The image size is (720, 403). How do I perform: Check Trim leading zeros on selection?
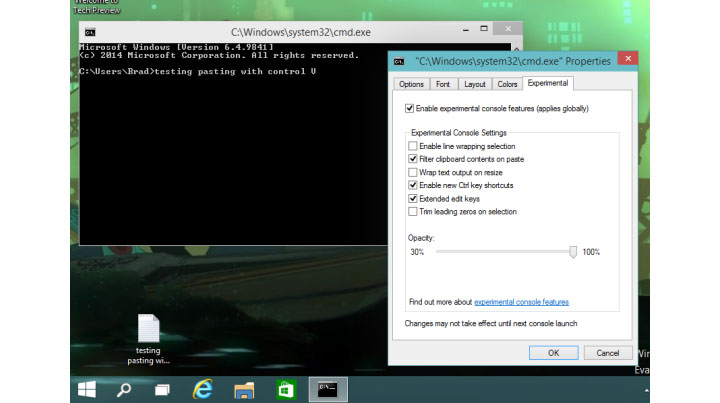click(413, 211)
